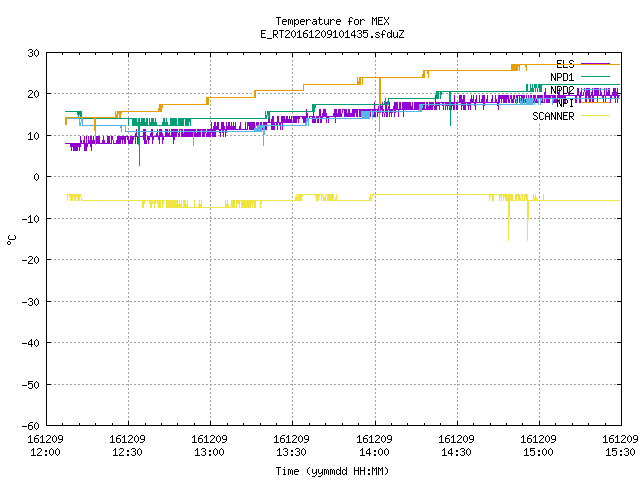Click the green NPD1 legend line sample
This screenshot has height=480, width=640.
595,77
